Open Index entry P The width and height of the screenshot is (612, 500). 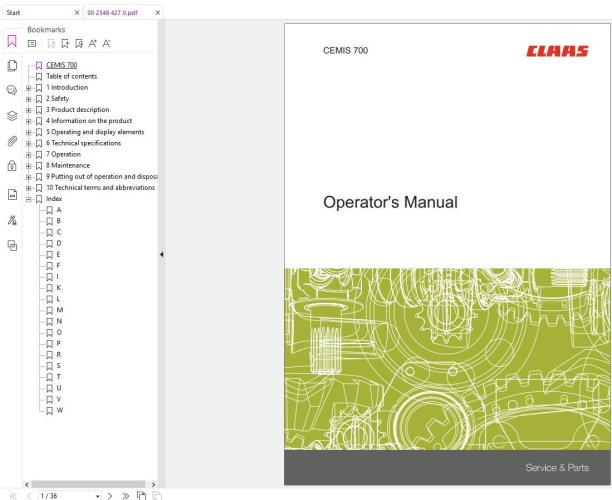pos(59,343)
